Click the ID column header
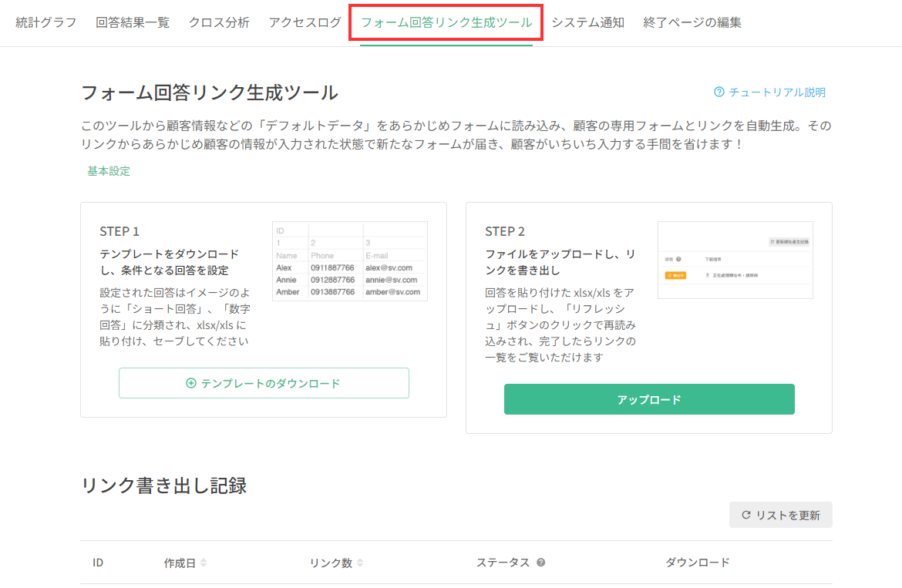 tap(98, 563)
